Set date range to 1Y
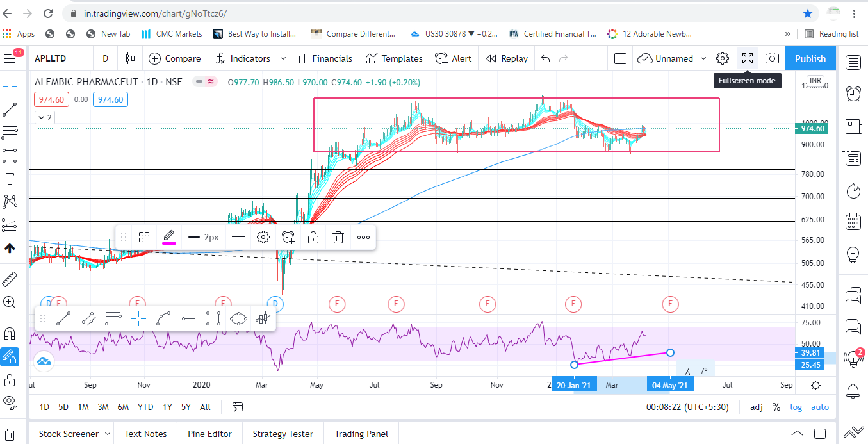This screenshot has width=868, height=444. (x=167, y=407)
